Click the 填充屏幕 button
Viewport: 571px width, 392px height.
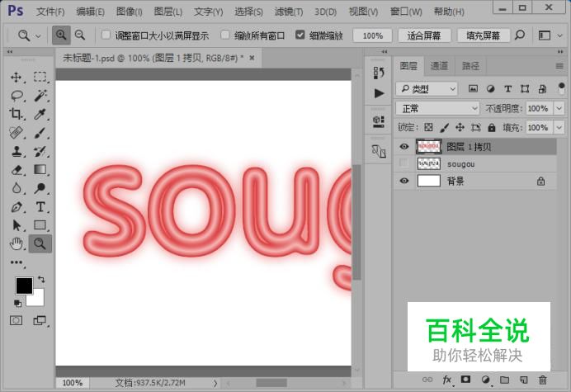484,35
